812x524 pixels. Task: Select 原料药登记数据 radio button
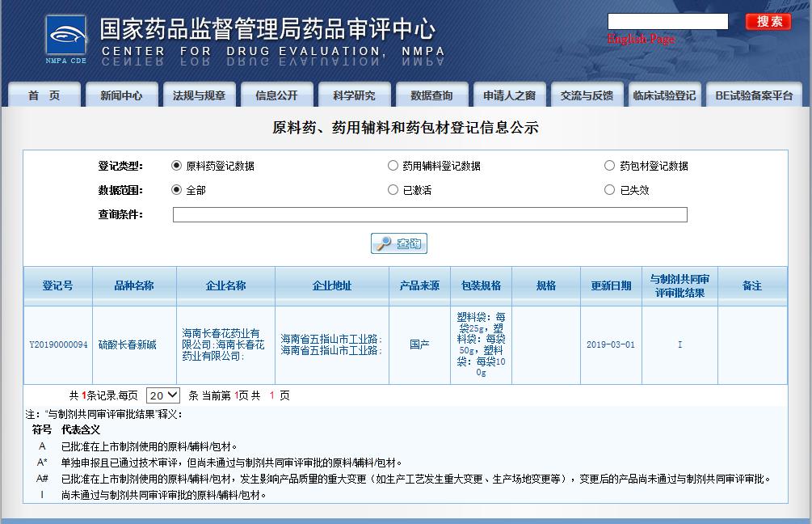pos(177,166)
